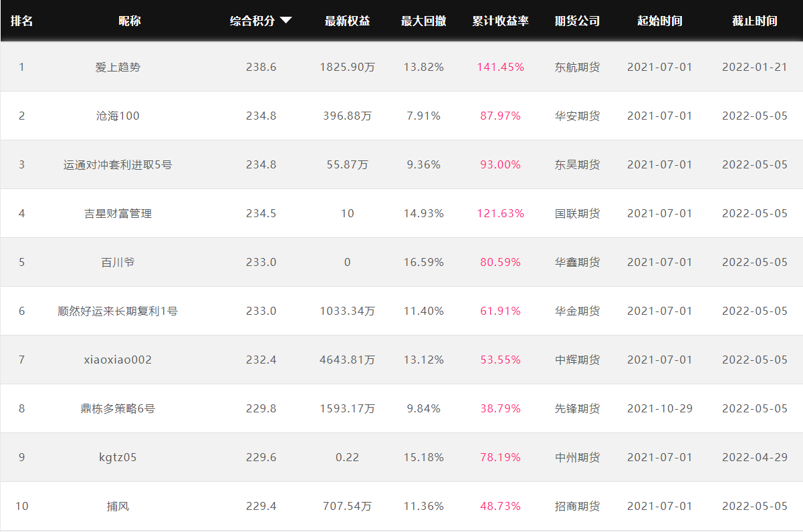
Task: Click the 16.59% drawdown value
Action: [423, 262]
